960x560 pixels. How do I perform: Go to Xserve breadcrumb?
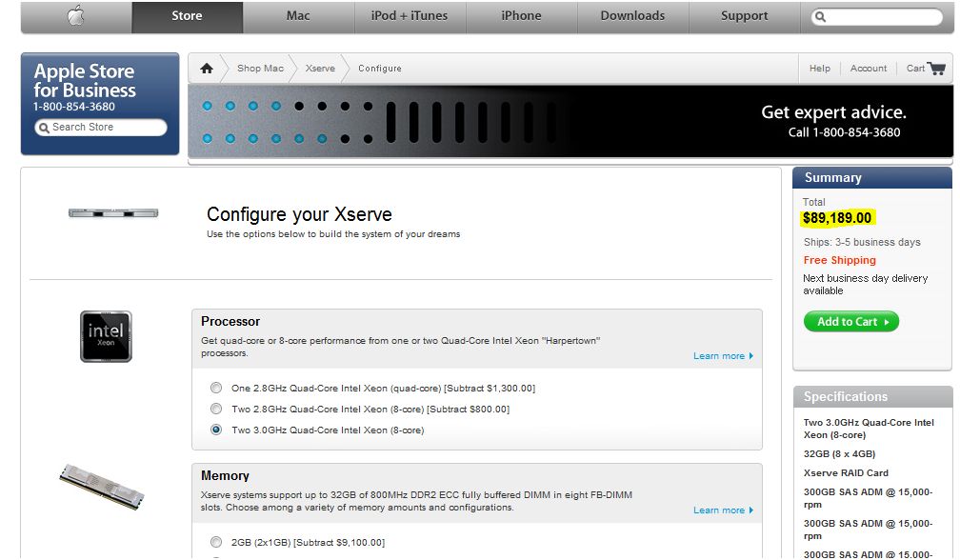(x=320, y=68)
